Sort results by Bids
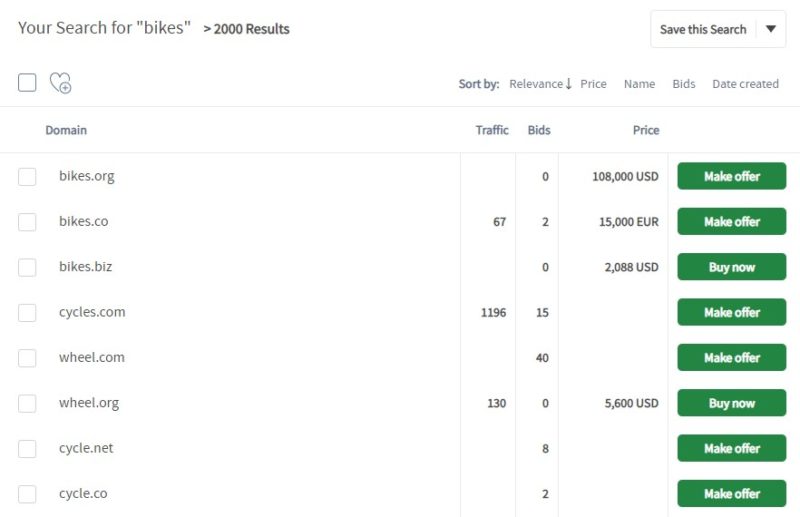Screen dimensions: 800x517 (684, 84)
